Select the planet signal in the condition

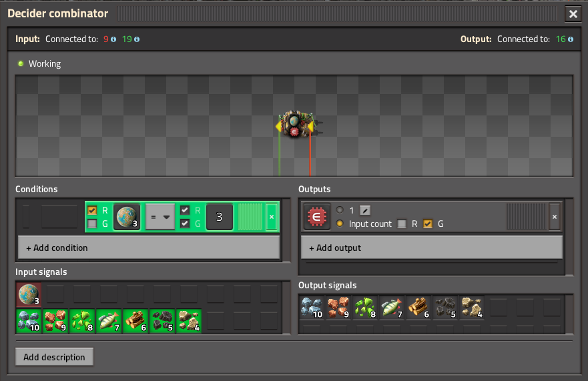127,217
